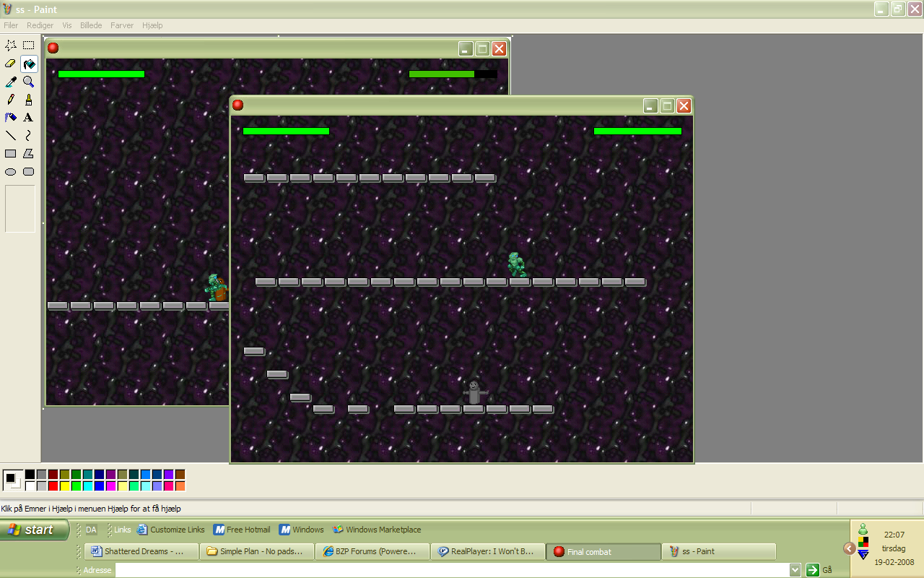Switch to BZP Forums browser taskbar button
This screenshot has height=578, width=924.
[372, 551]
